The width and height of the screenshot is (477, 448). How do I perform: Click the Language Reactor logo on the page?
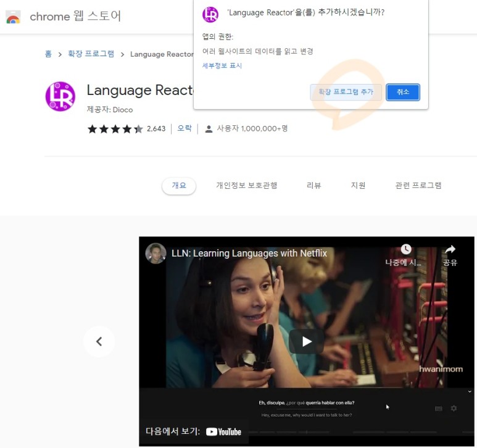60,96
